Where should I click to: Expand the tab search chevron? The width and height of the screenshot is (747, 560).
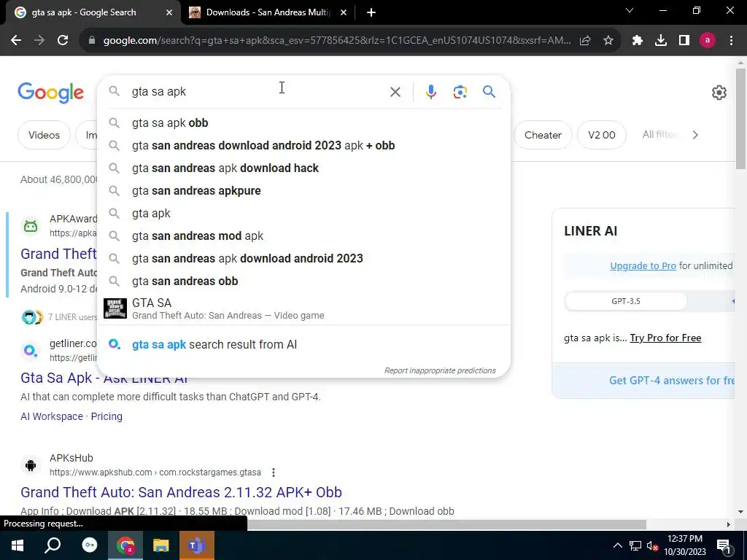pos(630,10)
